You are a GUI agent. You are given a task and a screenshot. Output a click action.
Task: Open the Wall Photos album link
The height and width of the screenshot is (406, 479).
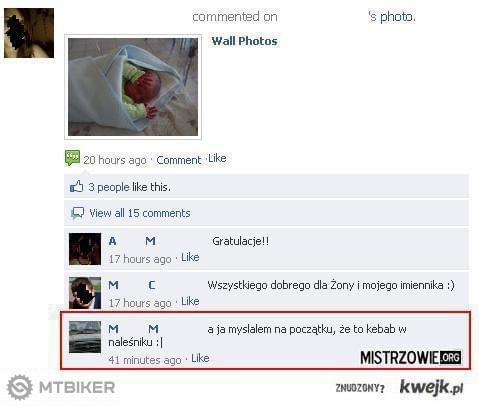tap(244, 41)
